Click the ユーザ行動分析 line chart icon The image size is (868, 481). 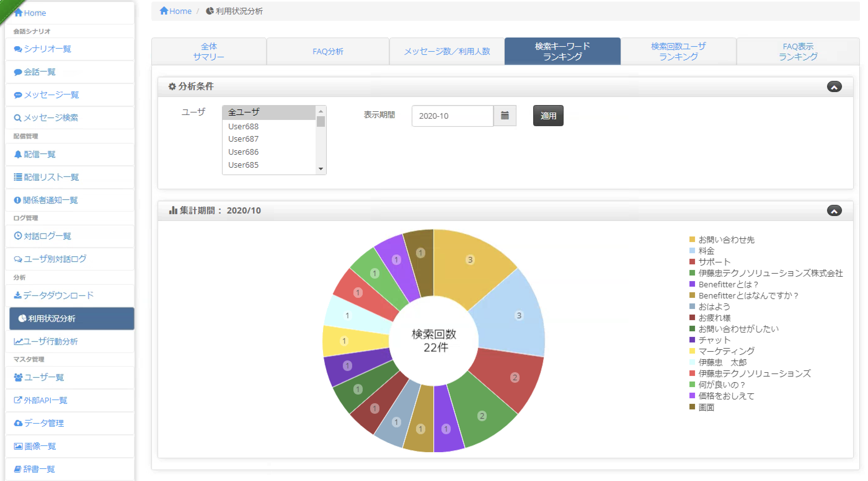[x=18, y=341]
